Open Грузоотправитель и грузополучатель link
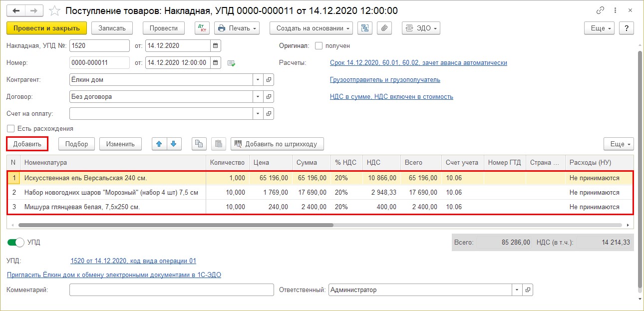This screenshot has height=311, width=644. (x=385, y=80)
